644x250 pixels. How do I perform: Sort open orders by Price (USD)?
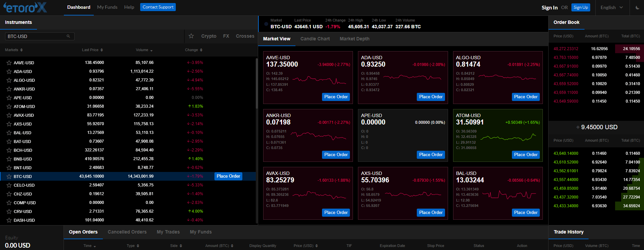(x=306, y=246)
